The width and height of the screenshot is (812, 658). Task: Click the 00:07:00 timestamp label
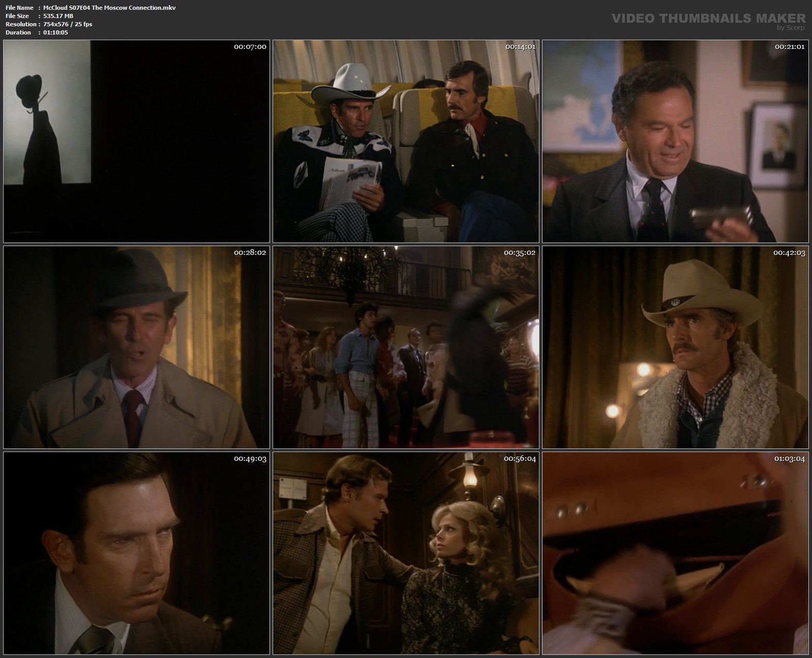coord(250,47)
